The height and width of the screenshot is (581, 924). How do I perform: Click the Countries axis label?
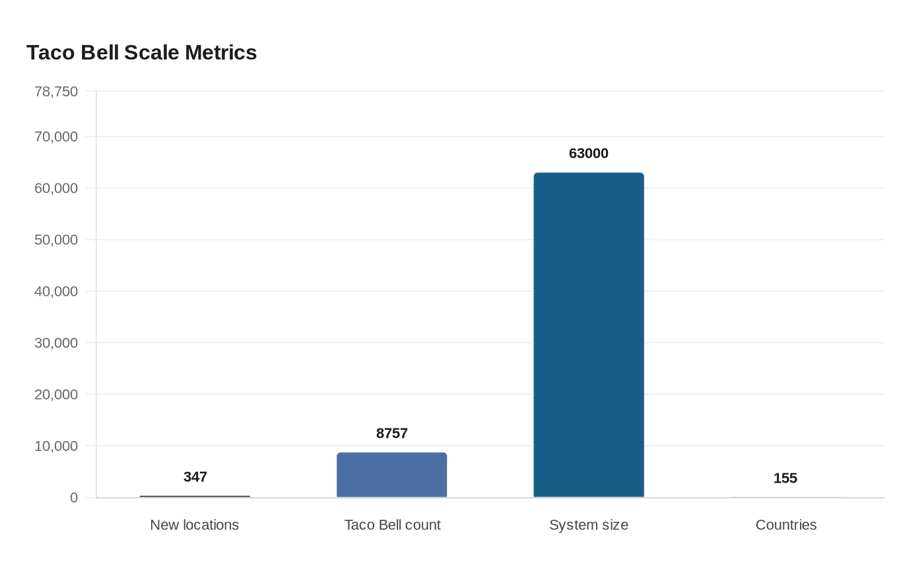tap(785, 525)
